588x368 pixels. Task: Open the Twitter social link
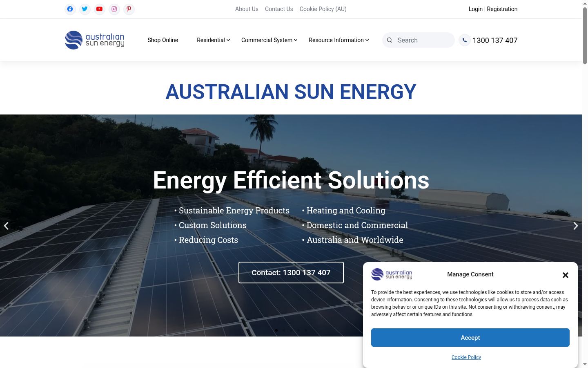coord(85,9)
